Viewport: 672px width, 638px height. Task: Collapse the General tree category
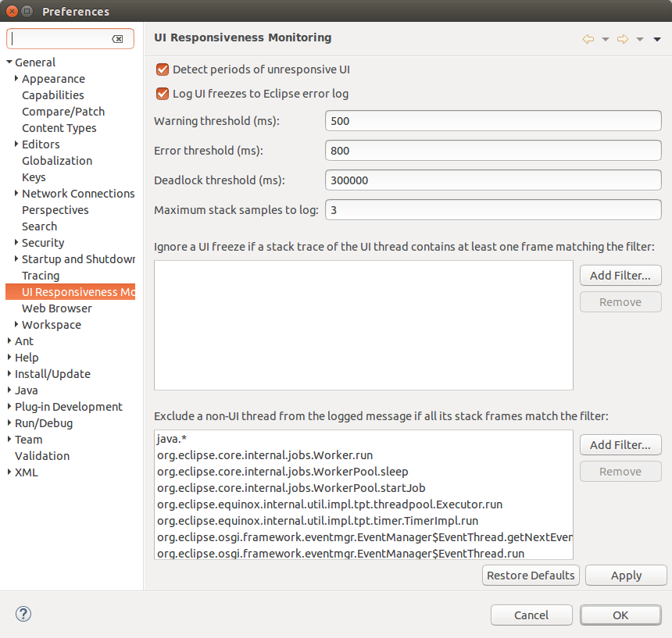tap(9, 62)
